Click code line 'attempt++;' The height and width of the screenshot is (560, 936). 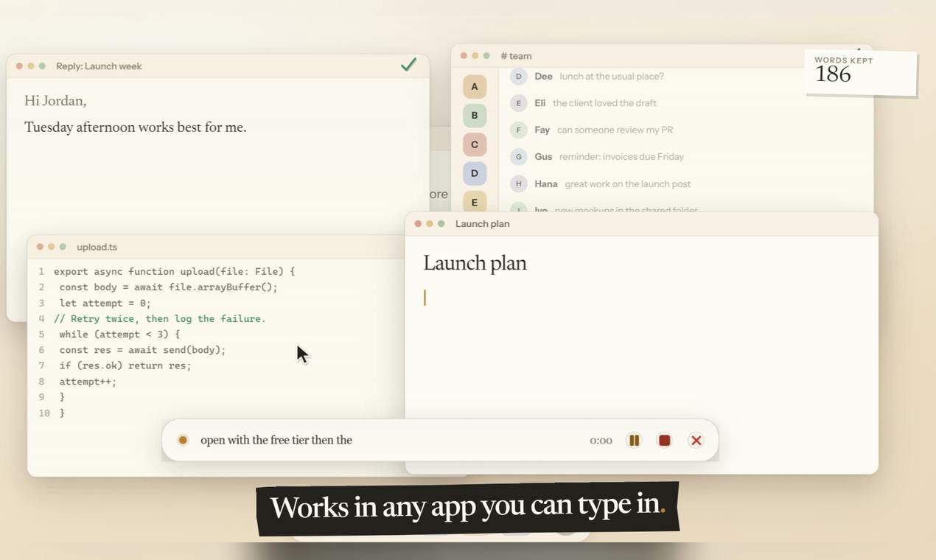(x=88, y=382)
